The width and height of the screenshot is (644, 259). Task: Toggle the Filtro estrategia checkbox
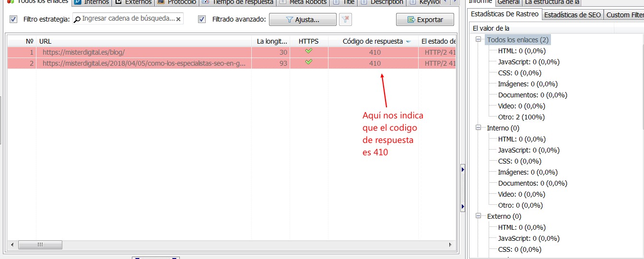point(13,20)
